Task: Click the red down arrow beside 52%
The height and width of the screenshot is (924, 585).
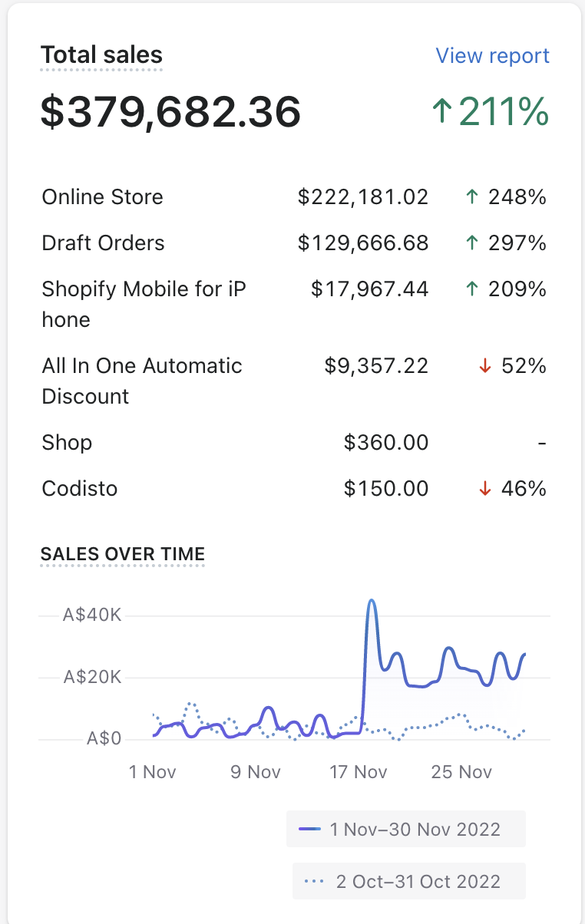Action: [484, 366]
